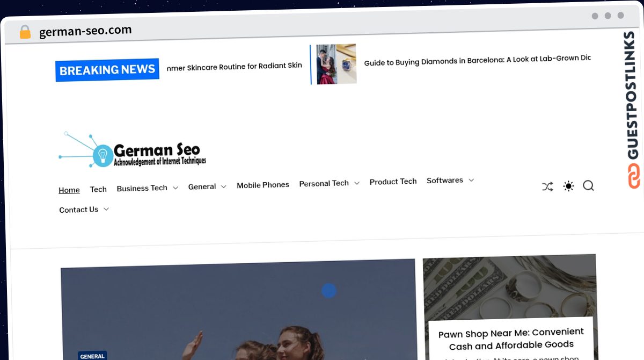Expand the Business Tech submenu chevron
The height and width of the screenshot is (360, 644).
(x=175, y=188)
